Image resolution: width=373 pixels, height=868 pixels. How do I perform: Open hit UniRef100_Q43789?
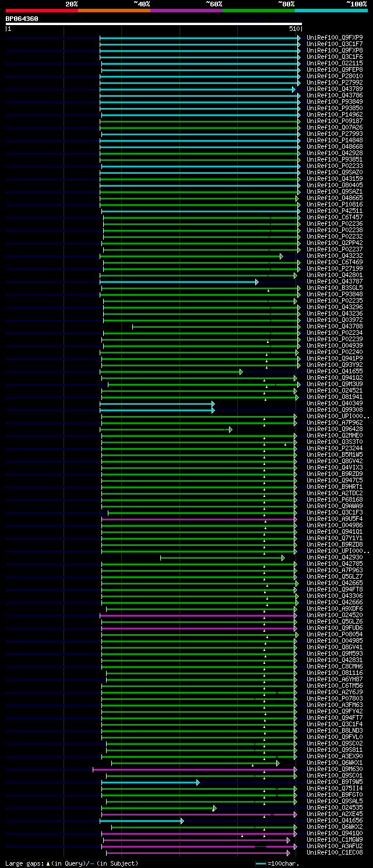coord(335,89)
